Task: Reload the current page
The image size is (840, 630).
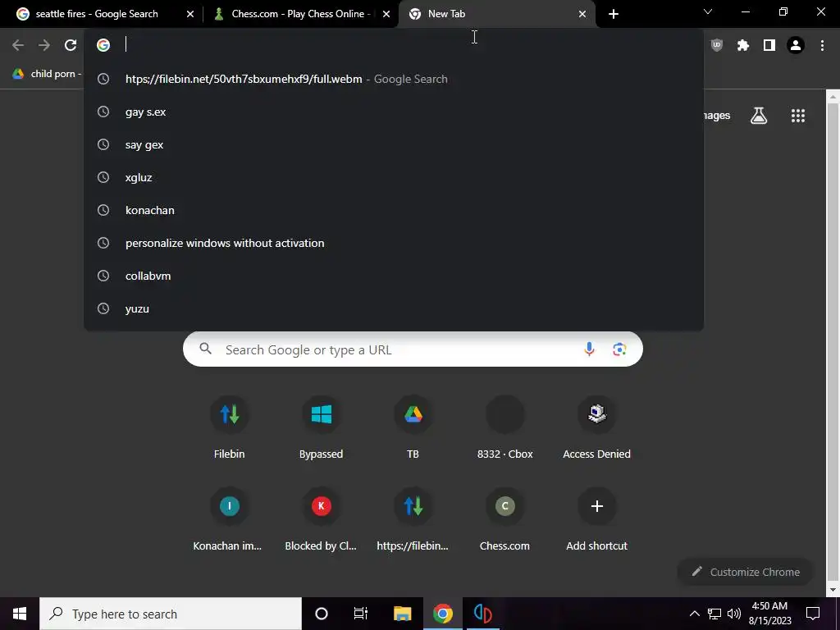Action: click(71, 45)
